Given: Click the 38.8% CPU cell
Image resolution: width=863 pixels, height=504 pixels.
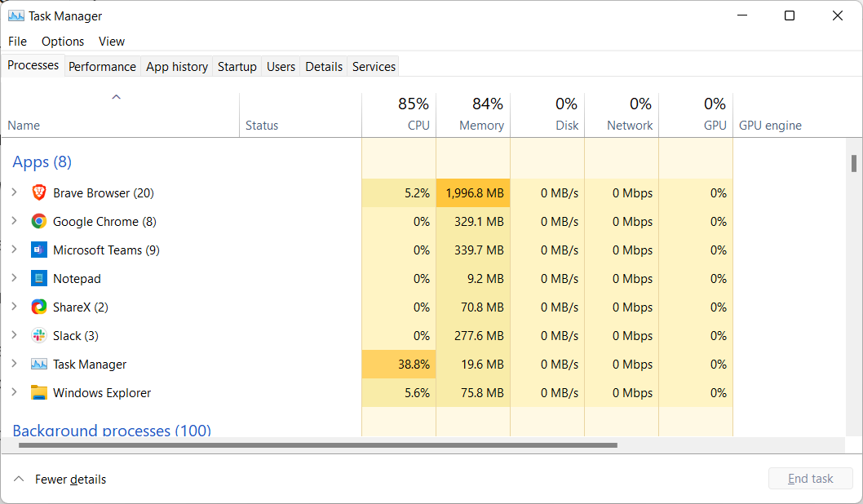Looking at the screenshot, I should (x=399, y=365).
